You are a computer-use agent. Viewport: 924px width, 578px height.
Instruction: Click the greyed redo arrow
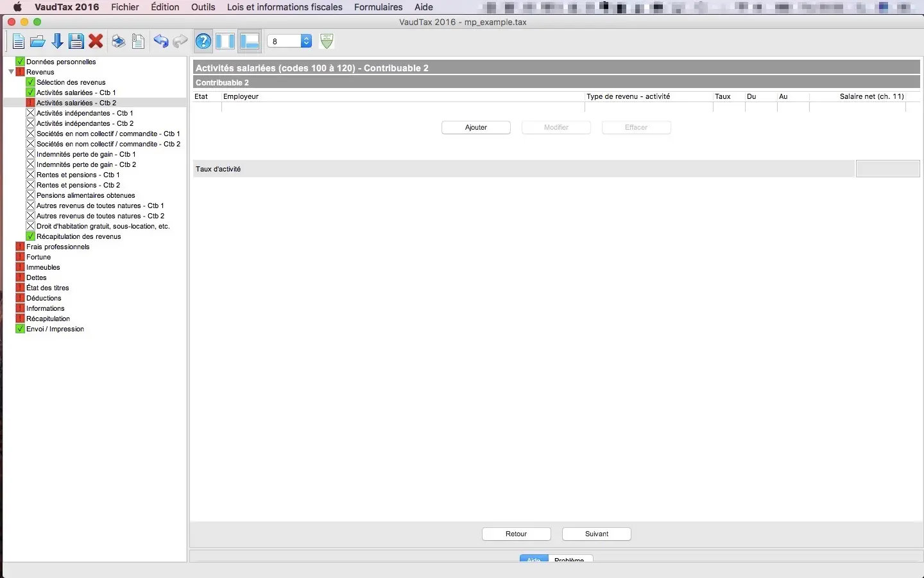[x=180, y=42]
